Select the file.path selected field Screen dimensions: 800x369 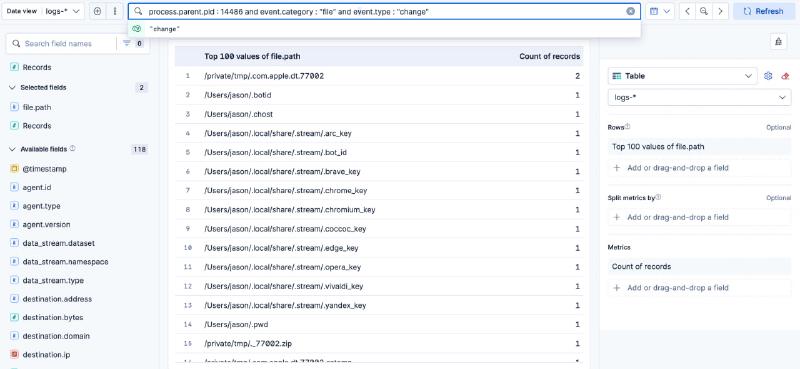click(37, 107)
